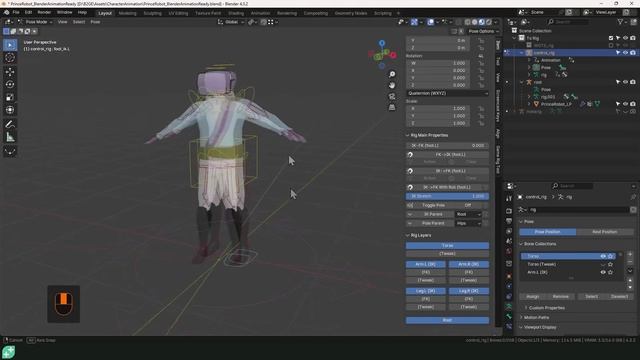The image size is (640, 360).
Task: Choose the Scale tool
Action: (10, 98)
